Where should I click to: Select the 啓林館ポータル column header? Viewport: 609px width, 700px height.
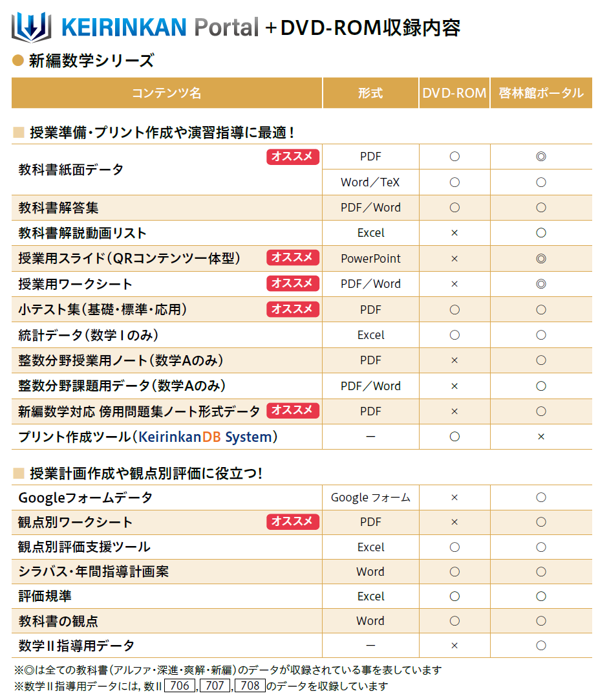click(541, 93)
